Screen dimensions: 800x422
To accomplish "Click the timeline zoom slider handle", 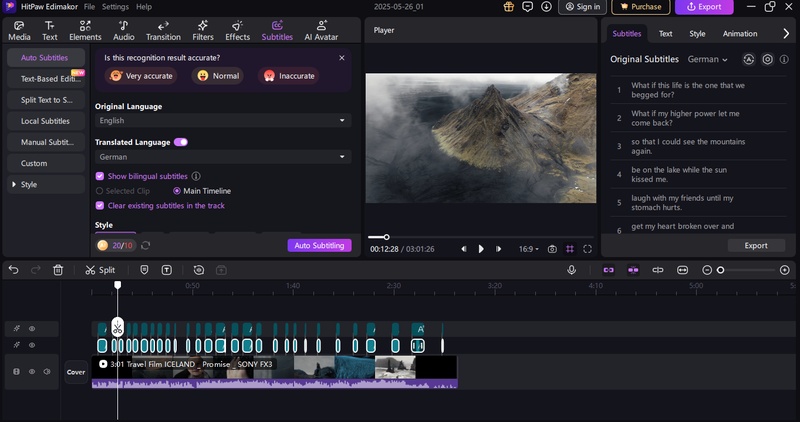I will coord(720,270).
